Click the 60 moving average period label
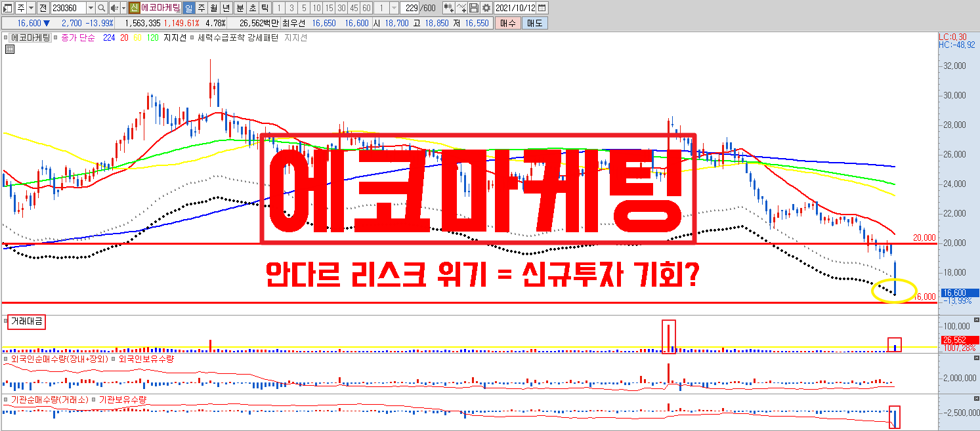 pyautogui.click(x=137, y=37)
